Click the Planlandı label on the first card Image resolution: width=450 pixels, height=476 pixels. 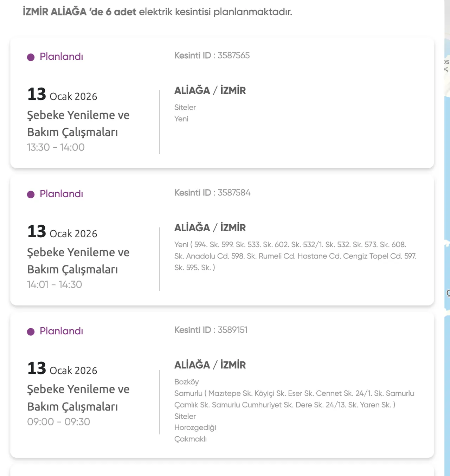click(x=61, y=57)
